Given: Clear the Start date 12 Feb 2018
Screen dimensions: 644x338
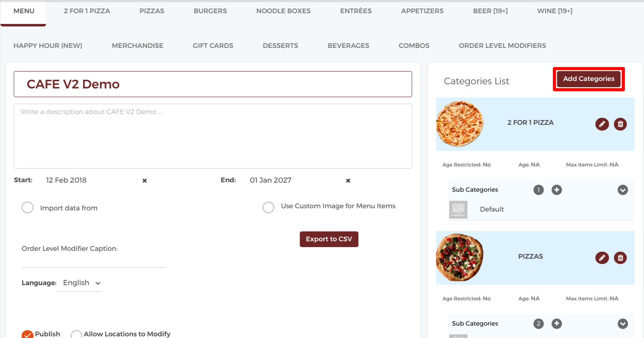Looking at the screenshot, I should coord(144,181).
